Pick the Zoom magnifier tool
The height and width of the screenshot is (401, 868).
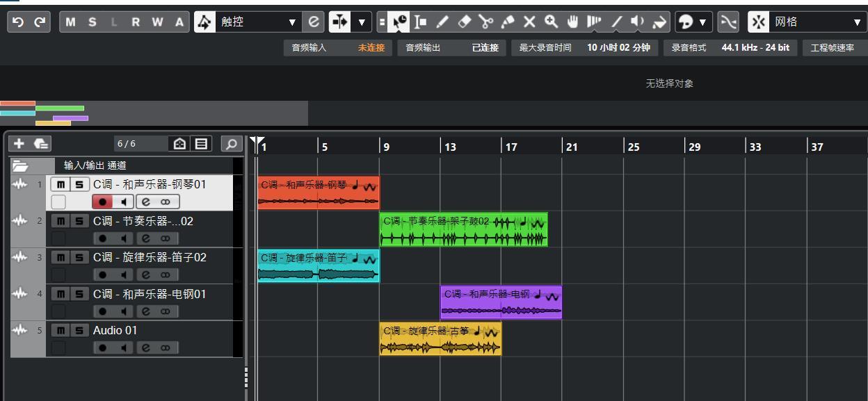pyautogui.click(x=551, y=22)
